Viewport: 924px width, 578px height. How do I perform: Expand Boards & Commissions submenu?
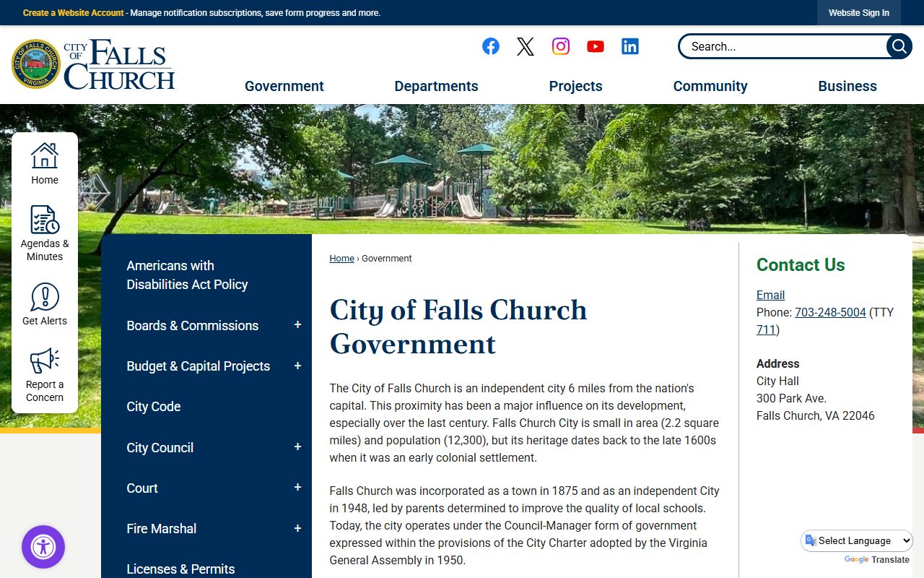[297, 325]
